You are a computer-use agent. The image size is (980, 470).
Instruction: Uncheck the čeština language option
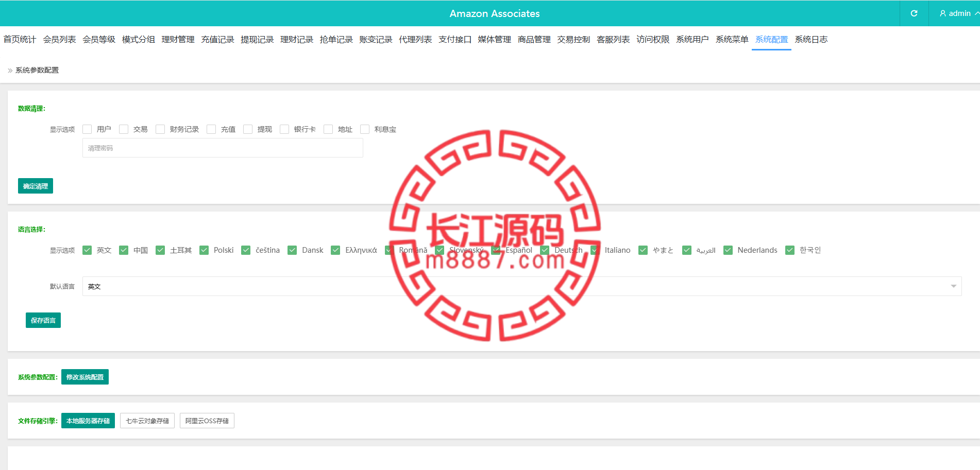246,250
